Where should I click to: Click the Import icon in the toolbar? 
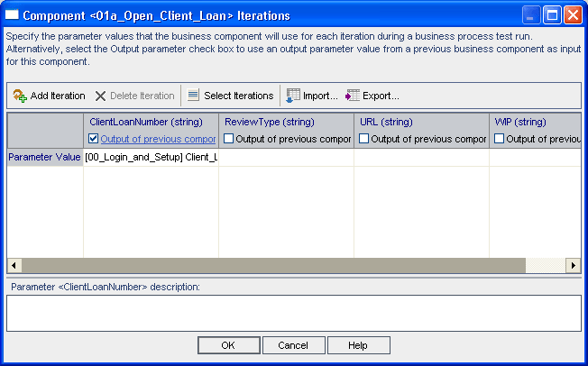(x=293, y=96)
